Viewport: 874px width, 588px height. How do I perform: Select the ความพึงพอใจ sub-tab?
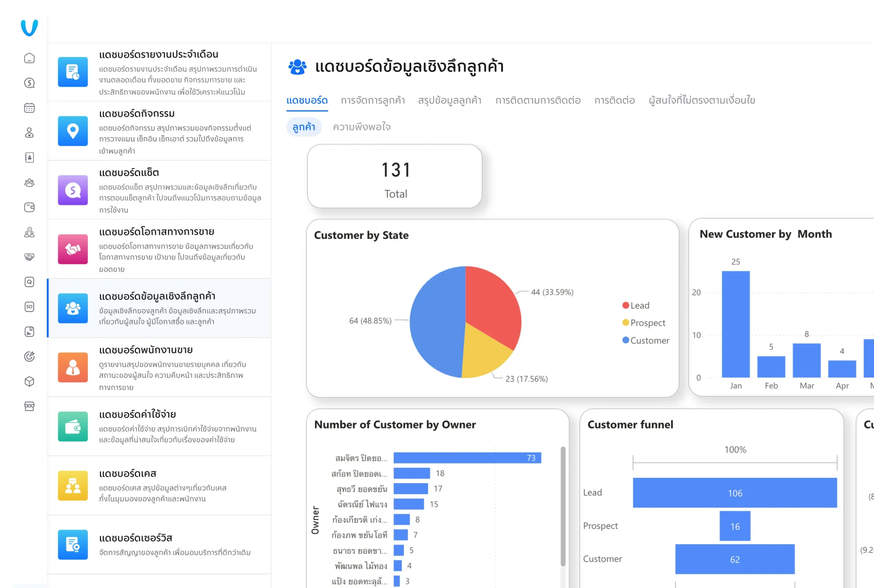pos(362,127)
